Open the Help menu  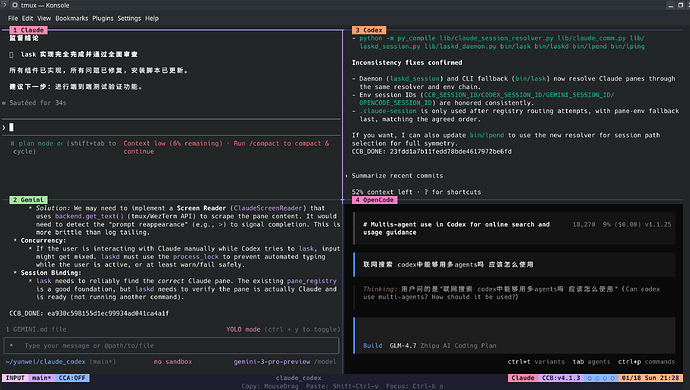[152, 18]
